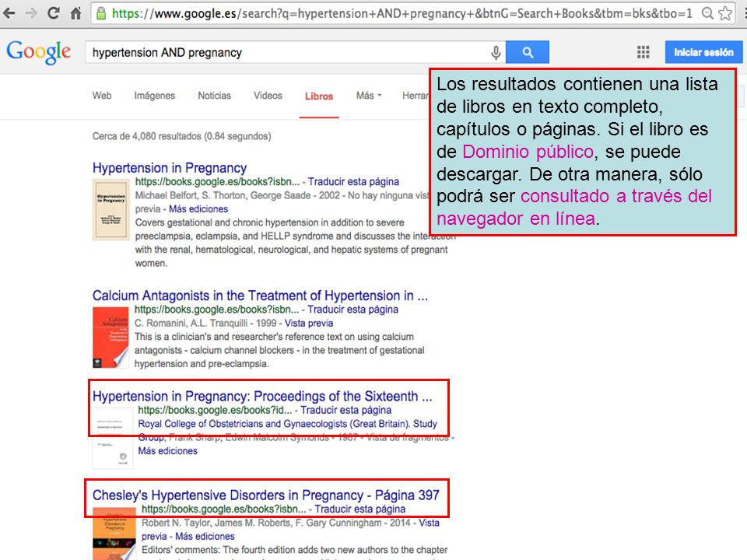The image size is (747, 560).
Task: Click the browser back arrow
Action: tap(9, 13)
